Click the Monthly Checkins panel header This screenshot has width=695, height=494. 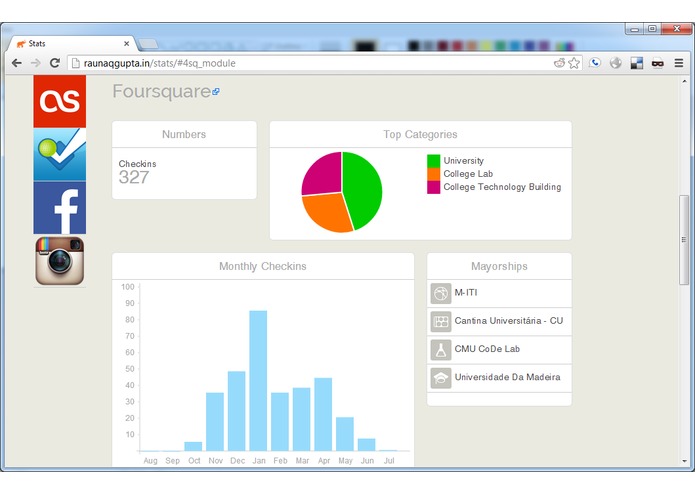[263, 266]
